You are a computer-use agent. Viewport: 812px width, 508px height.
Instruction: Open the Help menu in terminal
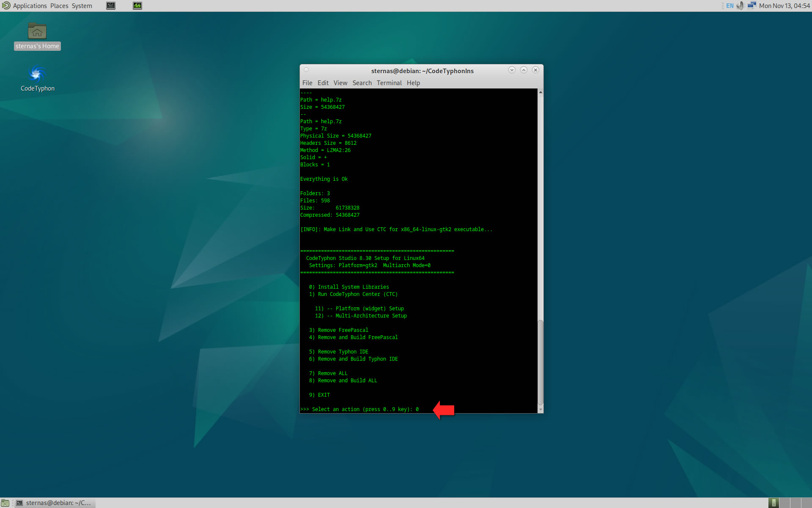[x=413, y=83]
